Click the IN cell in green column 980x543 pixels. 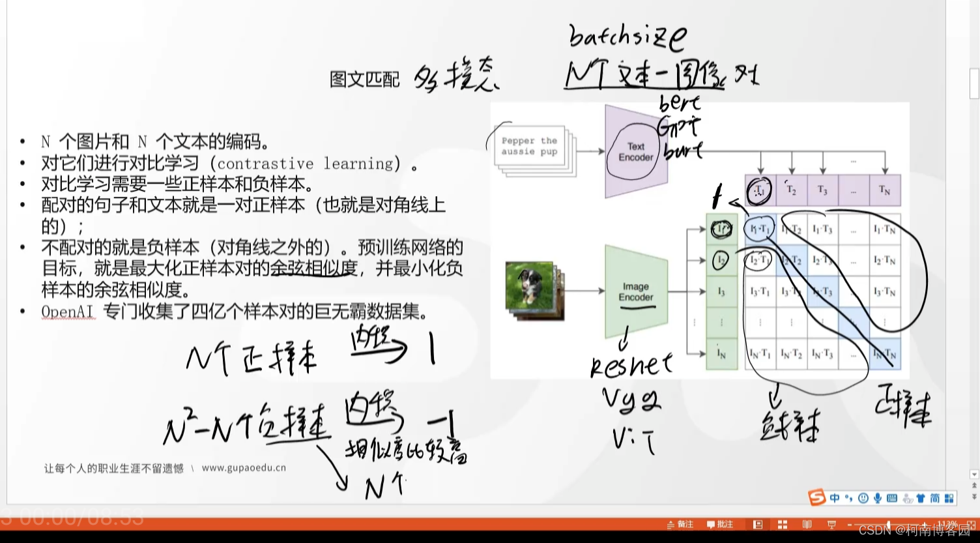pyautogui.click(x=721, y=354)
